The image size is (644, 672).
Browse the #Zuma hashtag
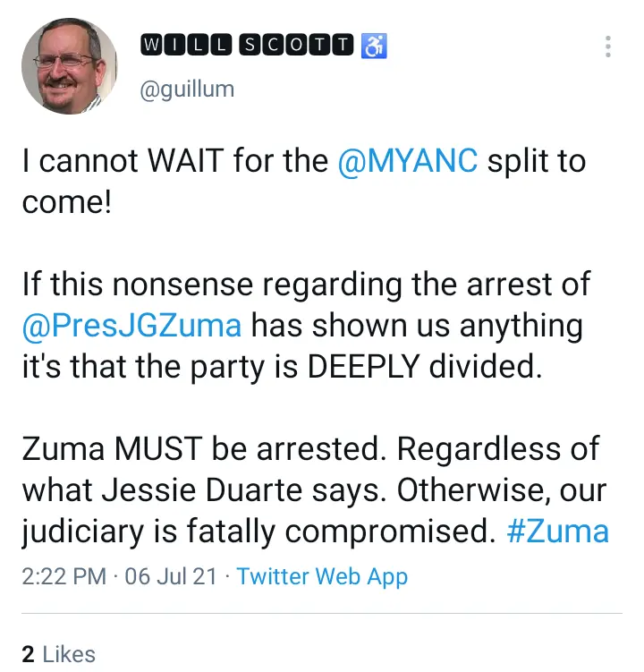click(x=557, y=532)
